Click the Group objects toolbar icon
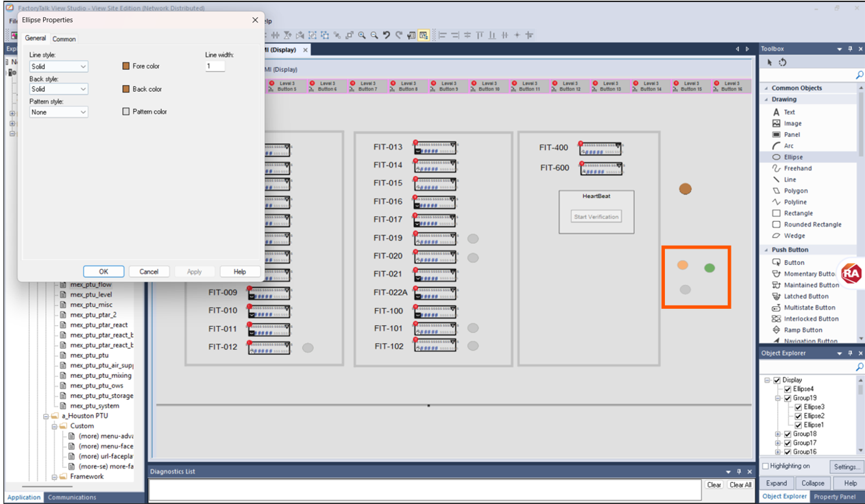Image resolution: width=865 pixels, height=504 pixels. coord(313,35)
